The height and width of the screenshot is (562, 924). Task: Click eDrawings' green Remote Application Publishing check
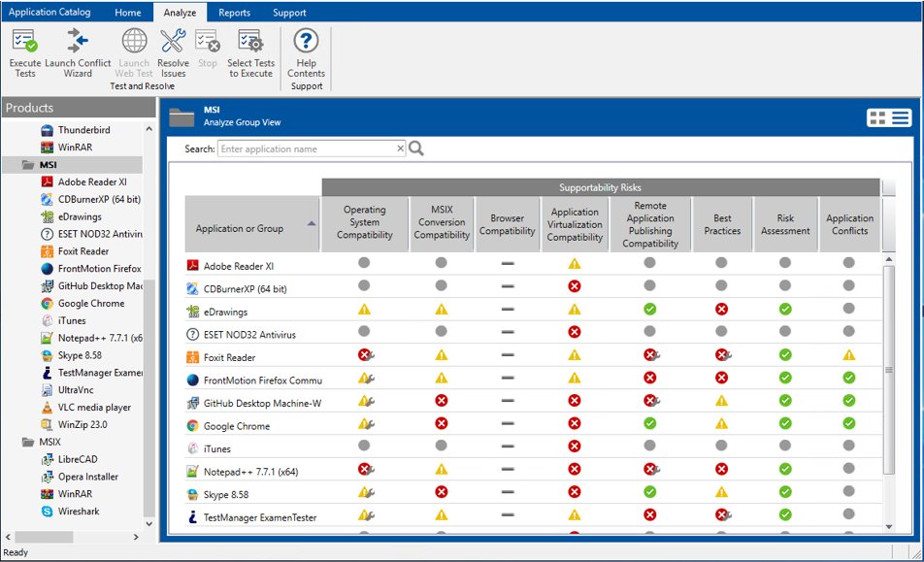[x=650, y=310]
